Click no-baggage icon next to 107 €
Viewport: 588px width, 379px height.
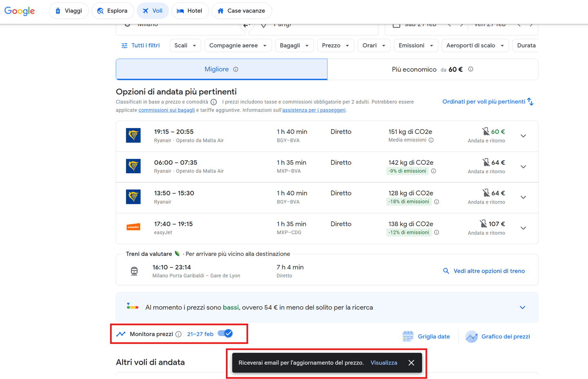[483, 224]
